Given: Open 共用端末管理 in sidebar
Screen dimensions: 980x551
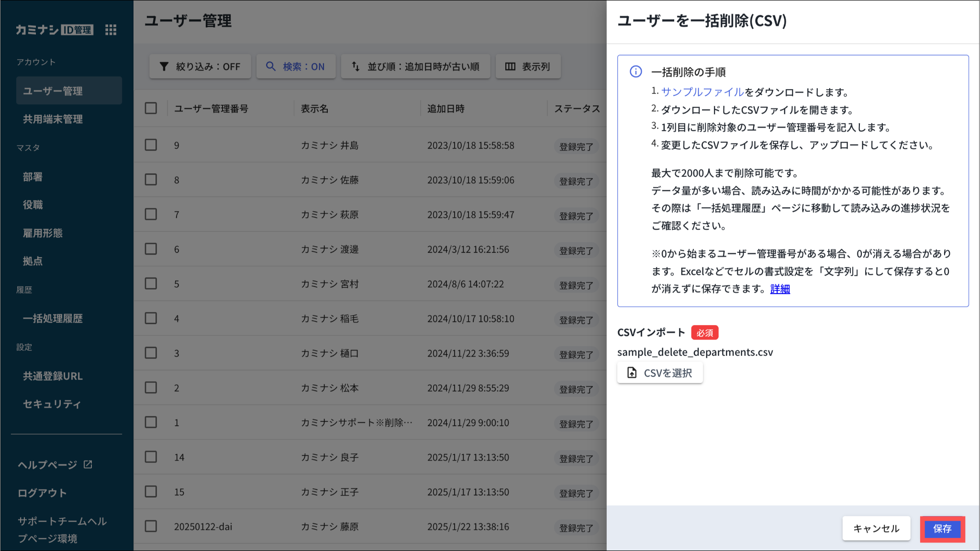Looking at the screenshot, I should tap(53, 119).
